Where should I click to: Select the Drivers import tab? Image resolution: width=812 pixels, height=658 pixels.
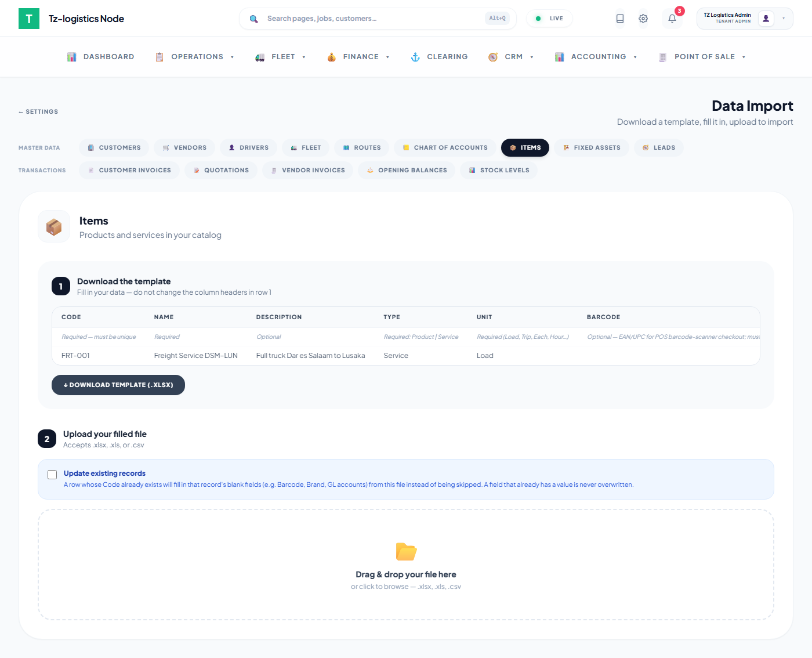[248, 148]
